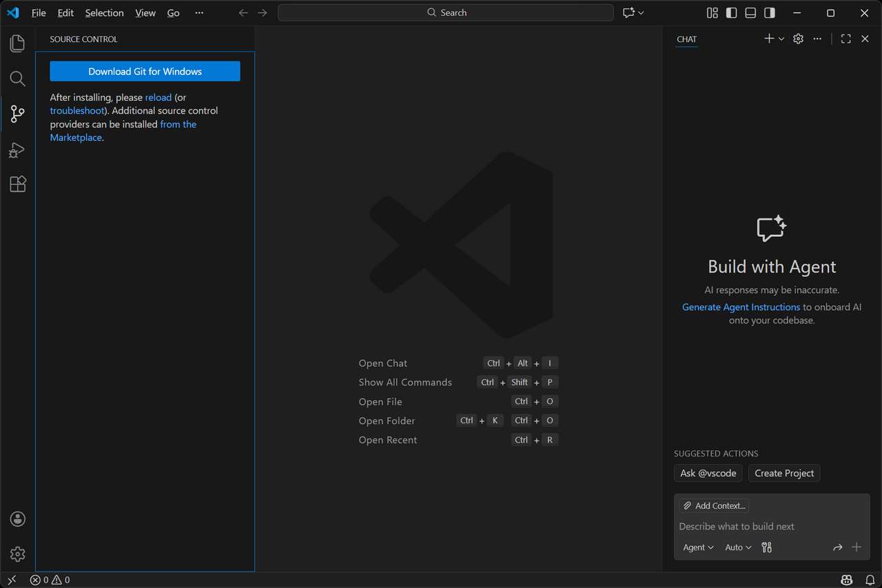The height and width of the screenshot is (588, 882).
Task: Toggle the secondary side bar
Action: point(770,12)
